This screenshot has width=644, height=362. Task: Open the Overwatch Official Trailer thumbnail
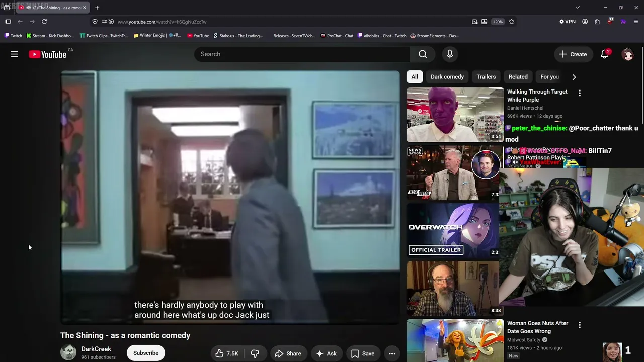click(x=453, y=230)
